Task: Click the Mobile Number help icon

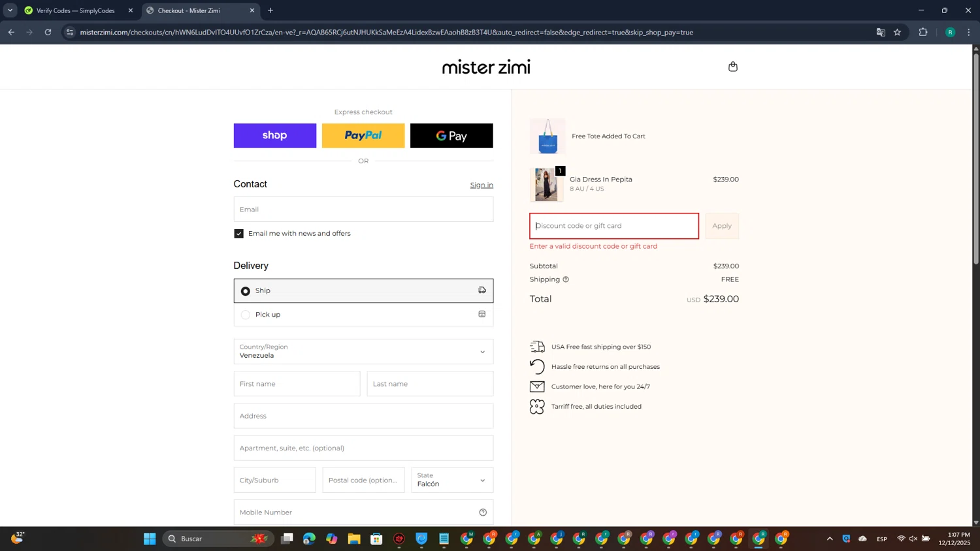Action: coord(483,512)
